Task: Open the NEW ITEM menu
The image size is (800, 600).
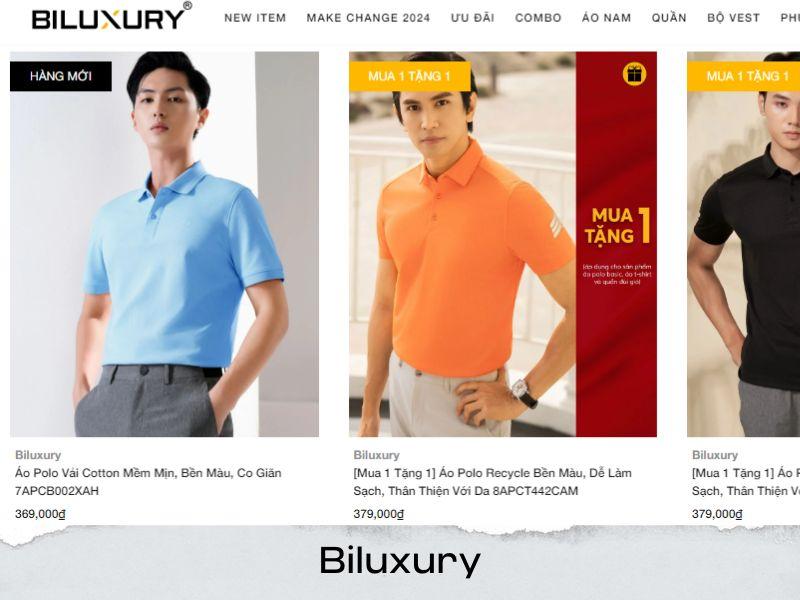Action: pos(255,18)
